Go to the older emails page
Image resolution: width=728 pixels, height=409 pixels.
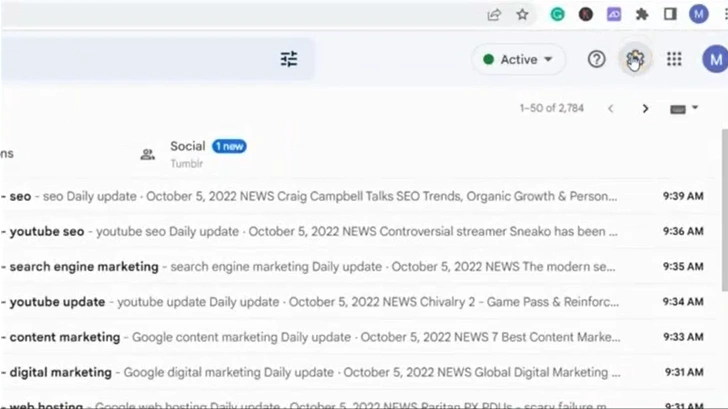click(x=645, y=109)
